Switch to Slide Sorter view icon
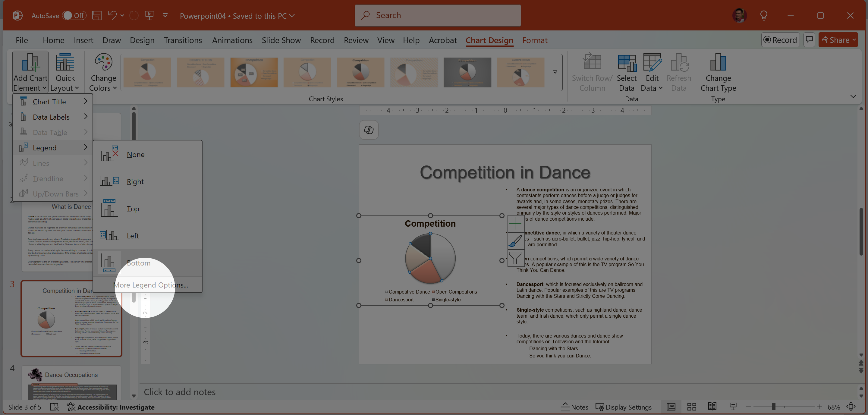The width and height of the screenshot is (868, 415). tap(691, 407)
